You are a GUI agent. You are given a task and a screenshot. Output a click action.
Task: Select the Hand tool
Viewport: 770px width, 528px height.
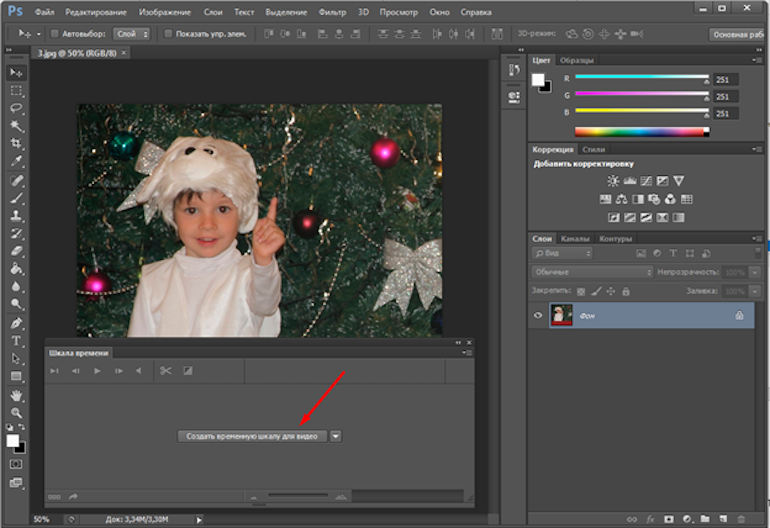(17, 395)
